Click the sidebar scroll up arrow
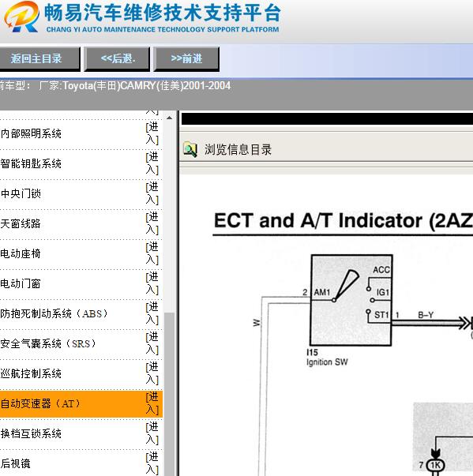The width and height of the screenshot is (473, 476). click(x=170, y=118)
